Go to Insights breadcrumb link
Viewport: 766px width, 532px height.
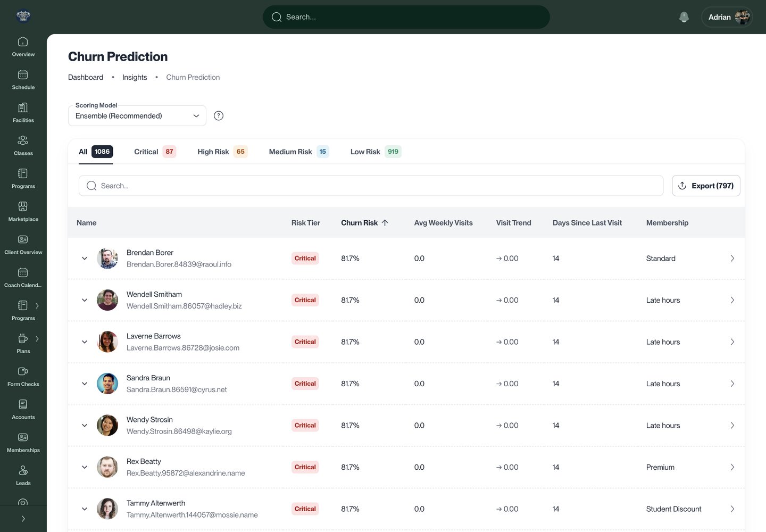[135, 77]
